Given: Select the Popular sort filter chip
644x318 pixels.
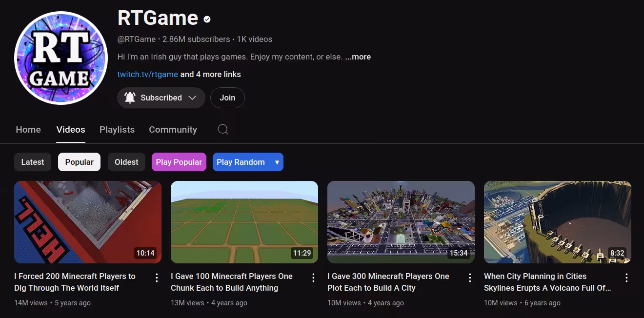Looking at the screenshot, I should coord(79,162).
